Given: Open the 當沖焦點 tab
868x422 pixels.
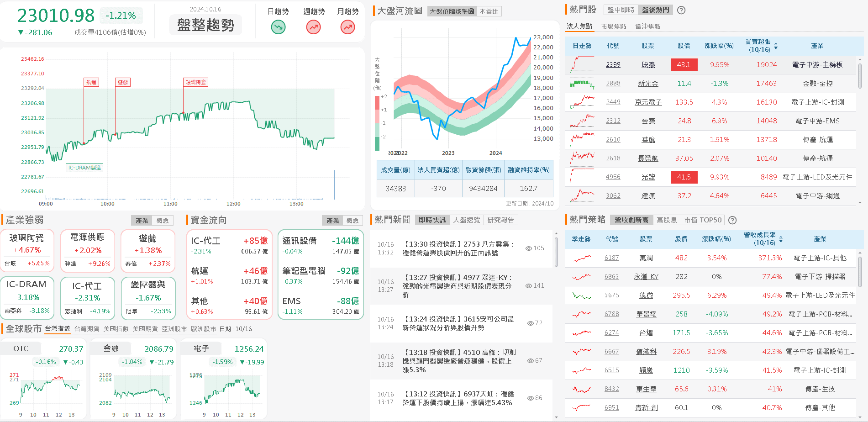Looking at the screenshot, I should tap(648, 26).
